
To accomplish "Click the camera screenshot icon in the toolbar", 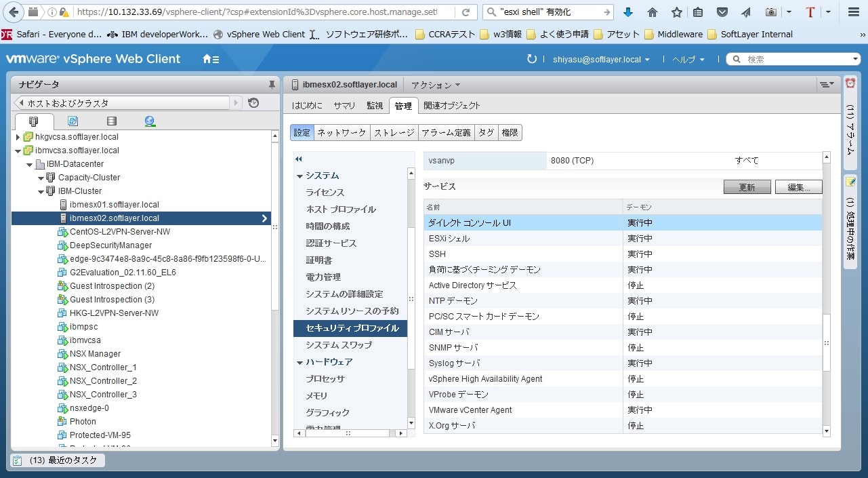I will (771, 12).
